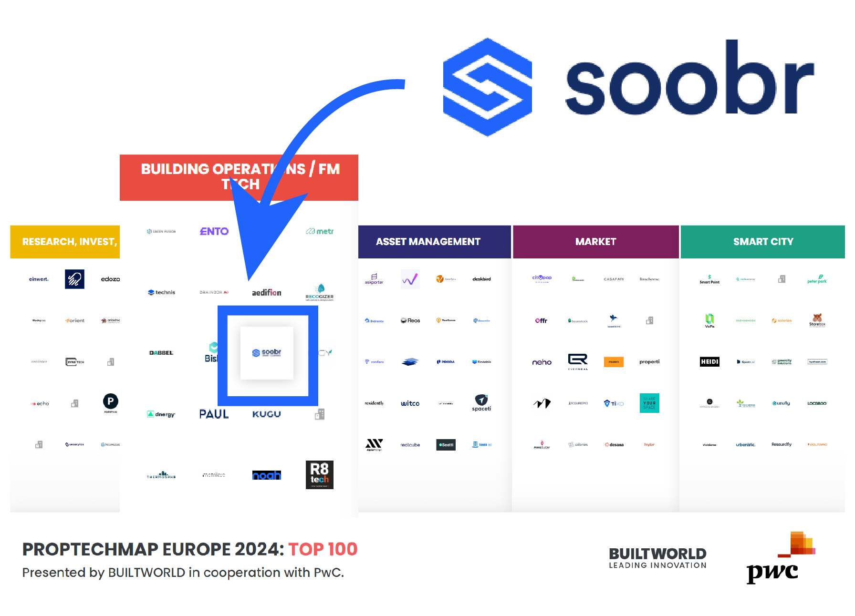Click the KUGU logo

(266, 414)
